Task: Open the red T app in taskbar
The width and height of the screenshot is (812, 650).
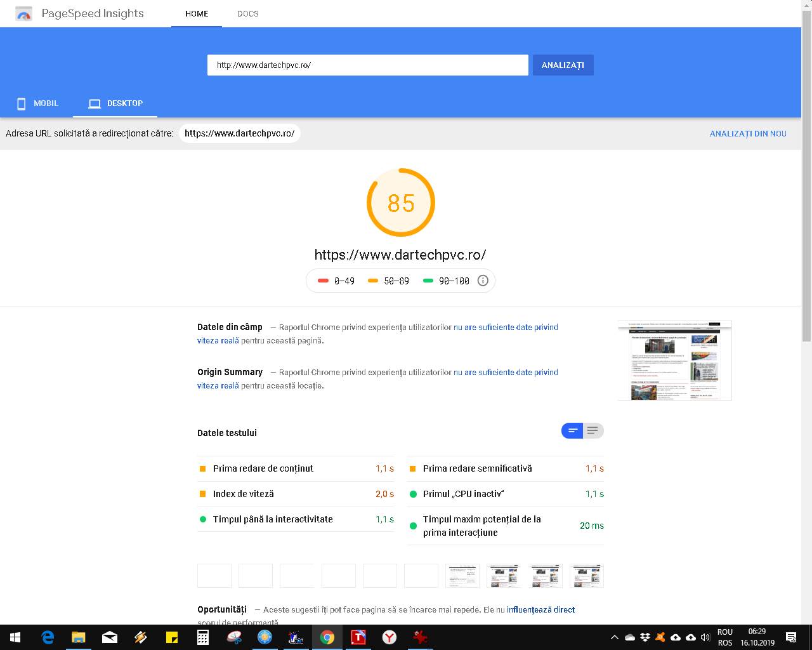Action: [x=358, y=637]
